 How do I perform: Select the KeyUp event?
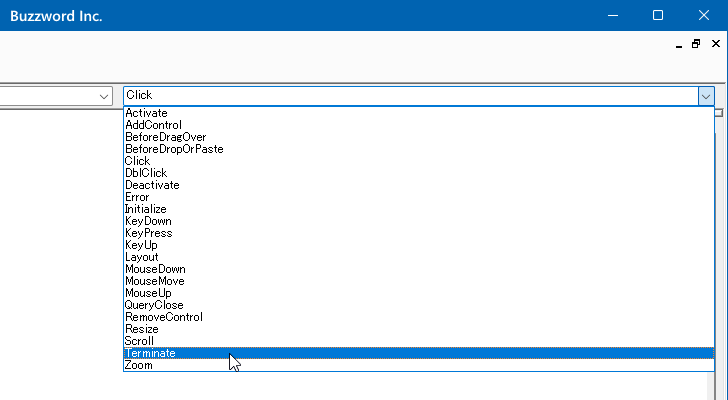tap(419, 245)
